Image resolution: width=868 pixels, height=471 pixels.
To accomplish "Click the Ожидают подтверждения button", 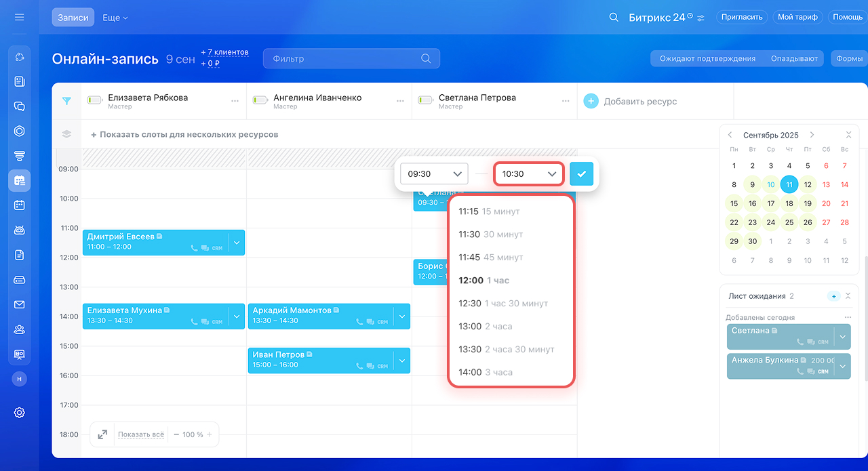I will pos(707,59).
